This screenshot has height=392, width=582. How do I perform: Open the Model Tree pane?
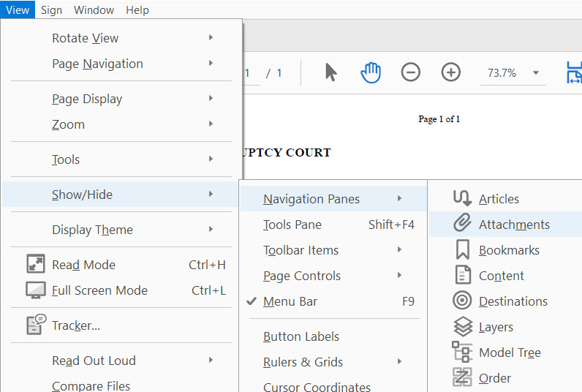(505, 353)
